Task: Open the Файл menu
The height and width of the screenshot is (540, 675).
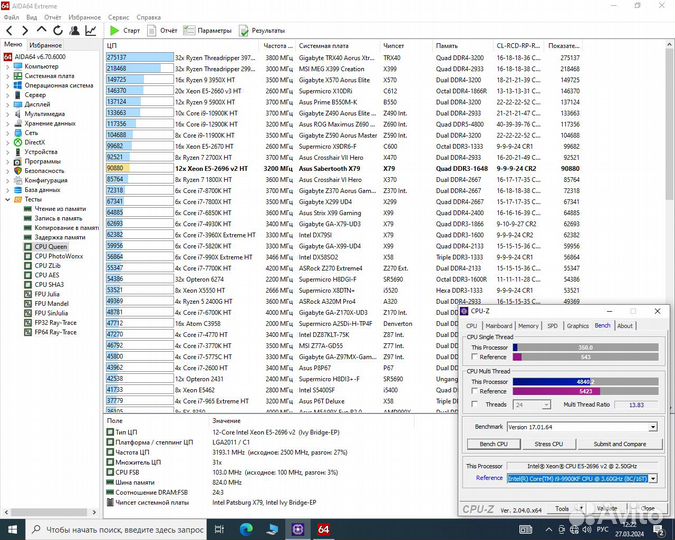Action: click(x=12, y=17)
